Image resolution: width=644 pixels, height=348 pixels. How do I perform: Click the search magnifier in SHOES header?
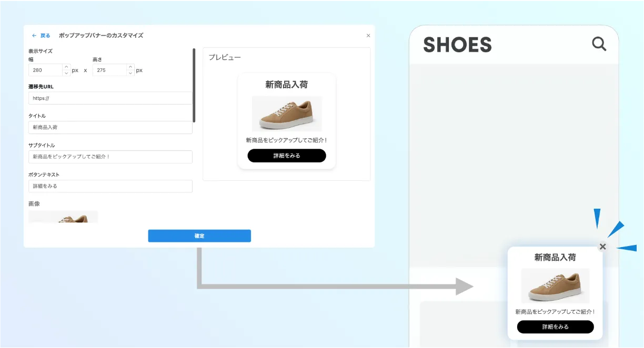[599, 44]
